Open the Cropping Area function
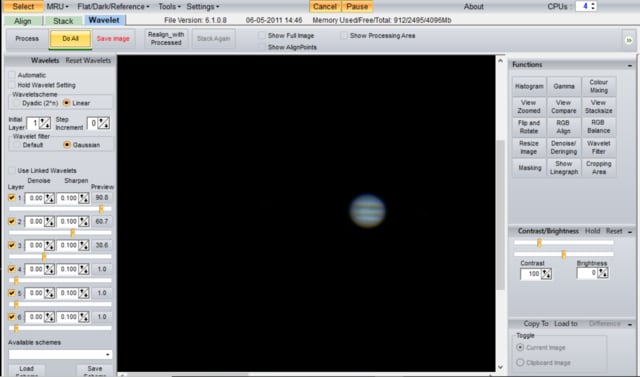The width and height of the screenshot is (640, 377). point(598,168)
